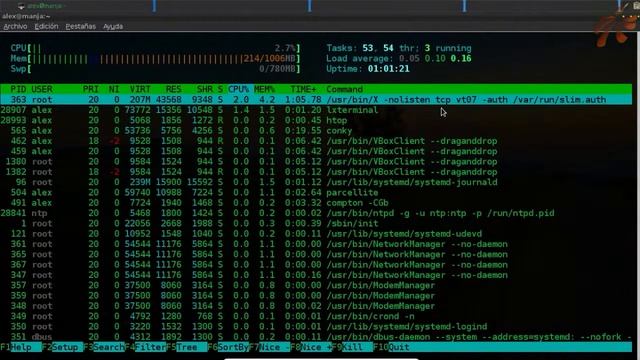The image size is (640, 360).
Task: Select VBoxClient row with PID 462
Action: 316,141
